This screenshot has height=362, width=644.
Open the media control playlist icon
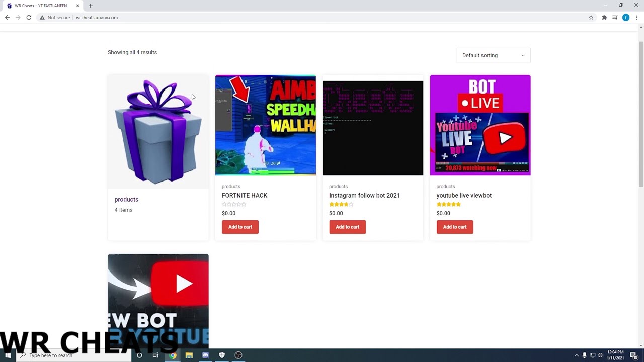(x=615, y=17)
